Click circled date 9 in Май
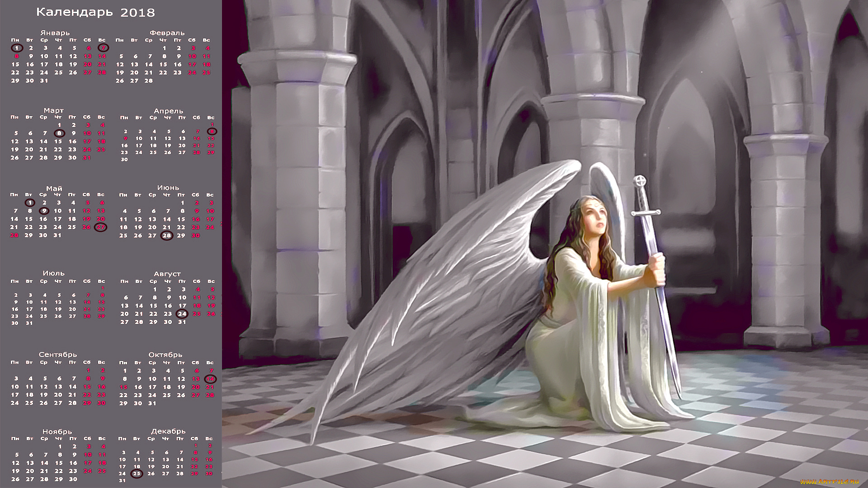This screenshot has width=868, height=488. pos(43,211)
